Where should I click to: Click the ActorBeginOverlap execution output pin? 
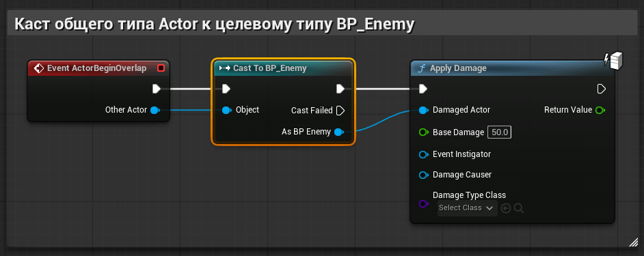157,89
